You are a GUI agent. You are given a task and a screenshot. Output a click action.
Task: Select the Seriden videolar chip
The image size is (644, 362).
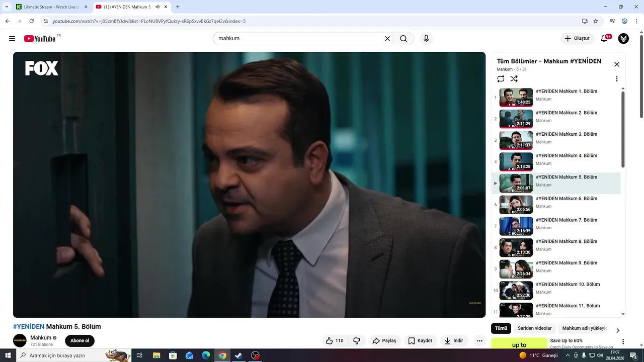click(x=534, y=328)
